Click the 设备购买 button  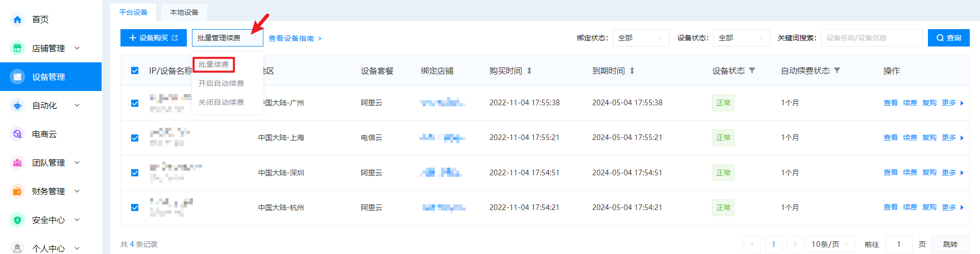(153, 38)
